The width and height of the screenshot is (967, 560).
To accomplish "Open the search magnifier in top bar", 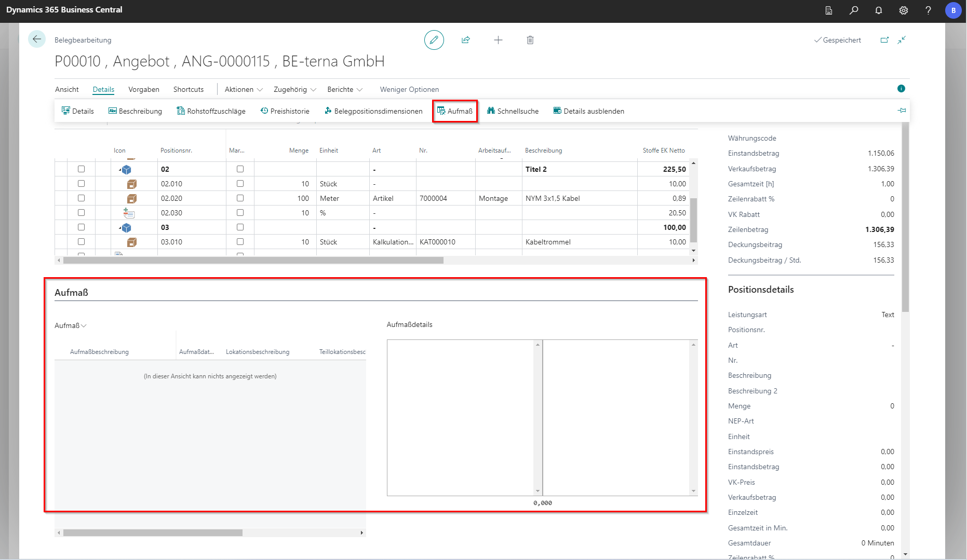I will [854, 10].
